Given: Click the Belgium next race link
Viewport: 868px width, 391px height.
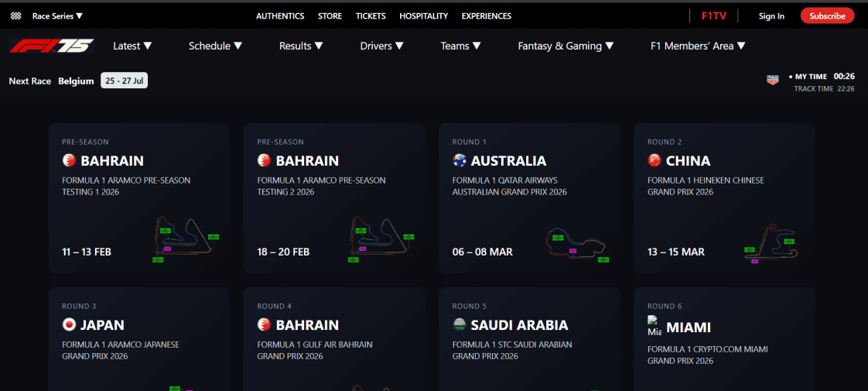Looking at the screenshot, I should (76, 81).
